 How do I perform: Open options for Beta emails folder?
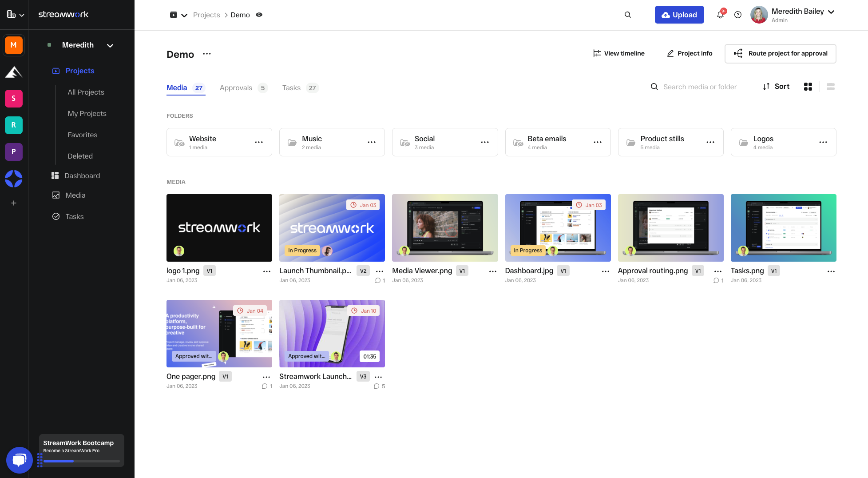(x=598, y=142)
